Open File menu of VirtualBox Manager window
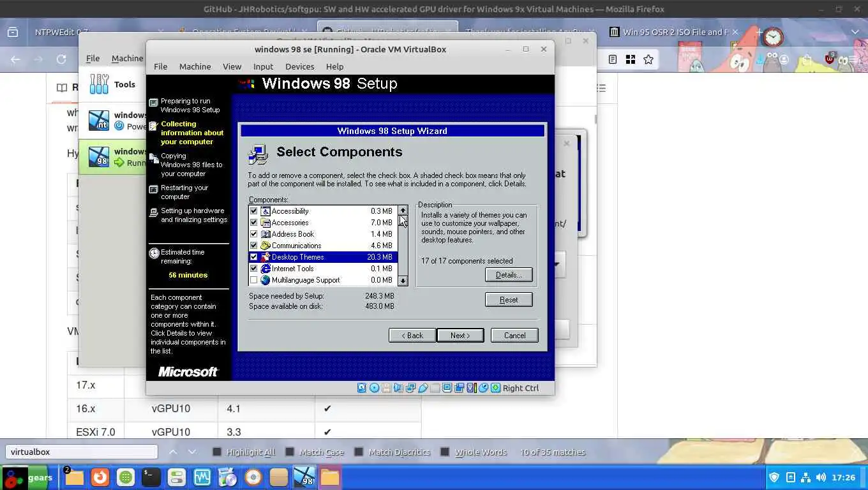 point(93,58)
